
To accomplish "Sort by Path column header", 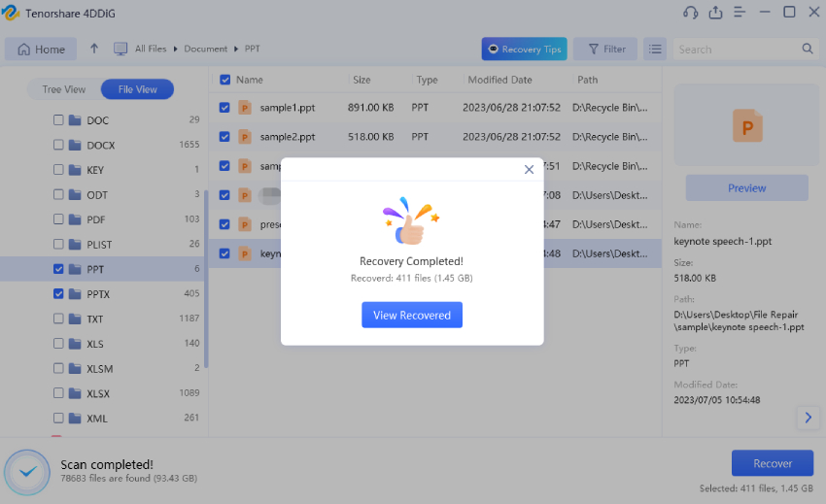I will 587,80.
